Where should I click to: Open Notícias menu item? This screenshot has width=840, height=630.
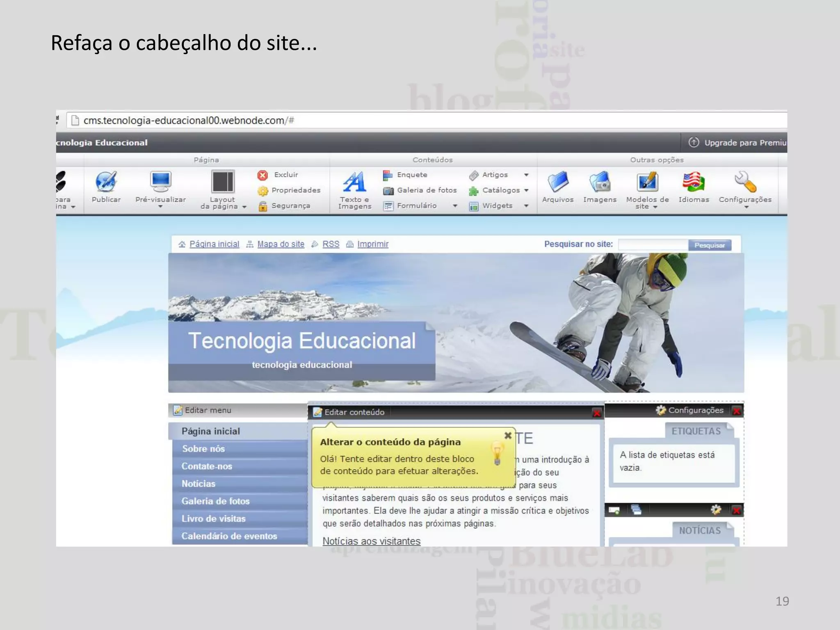(240, 484)
